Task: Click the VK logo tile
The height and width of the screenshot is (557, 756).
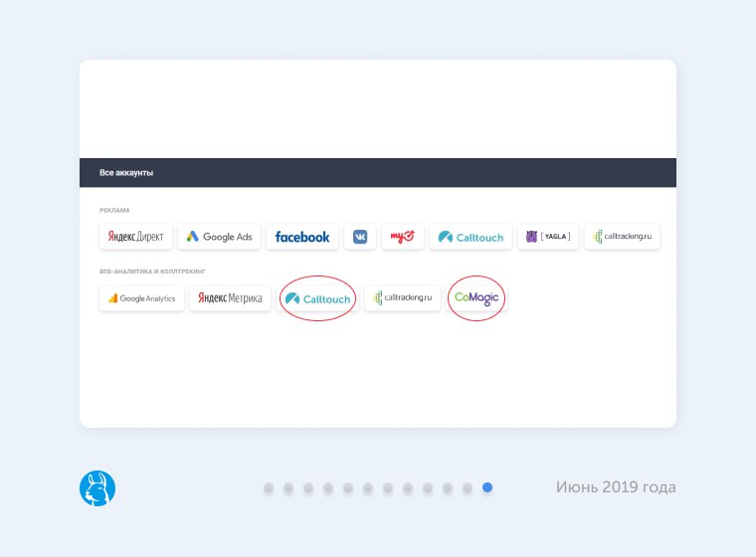Action: coord(360,237)
